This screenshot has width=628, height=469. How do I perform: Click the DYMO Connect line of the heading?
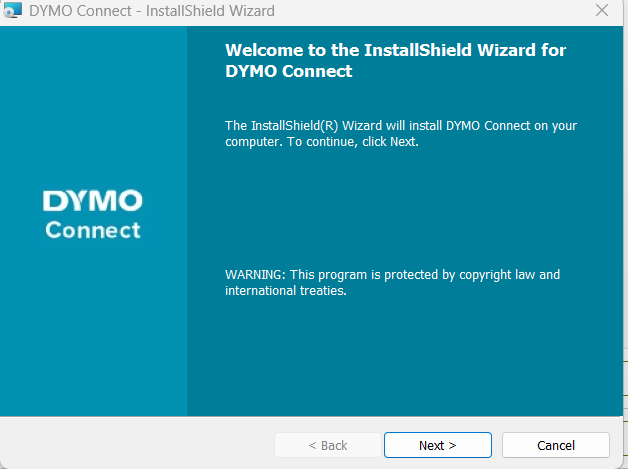(x=288, y=71)
